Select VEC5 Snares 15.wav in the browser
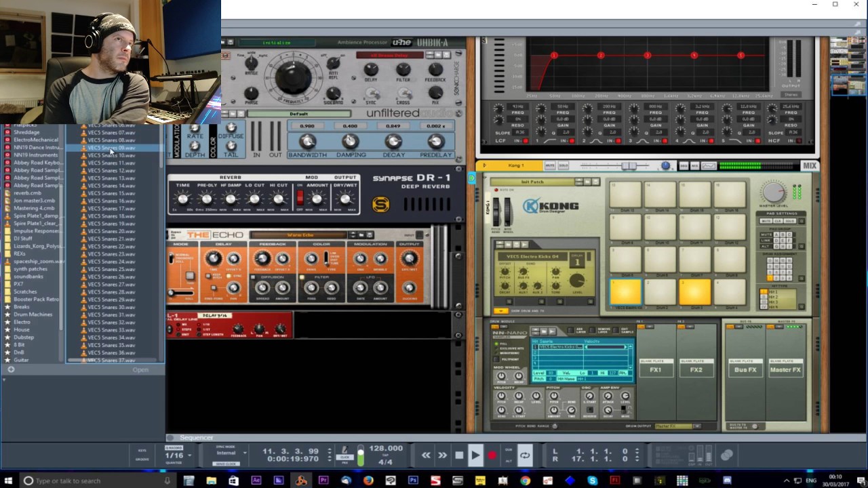The image size is (868, 488). tap(113, 193)
